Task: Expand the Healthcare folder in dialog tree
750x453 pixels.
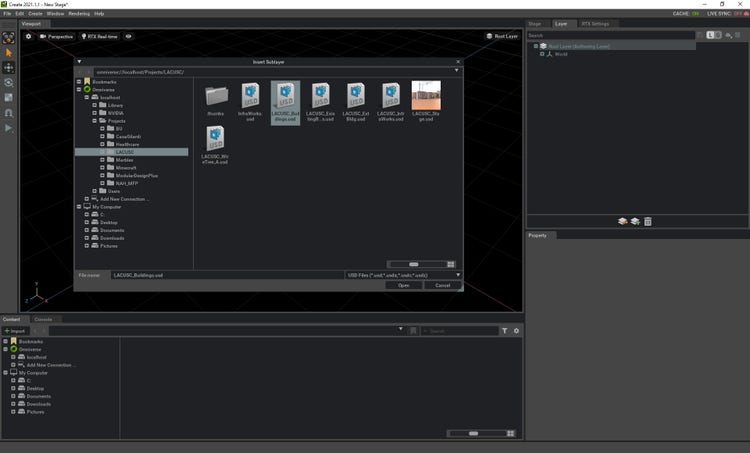Action: coord(102,144)
